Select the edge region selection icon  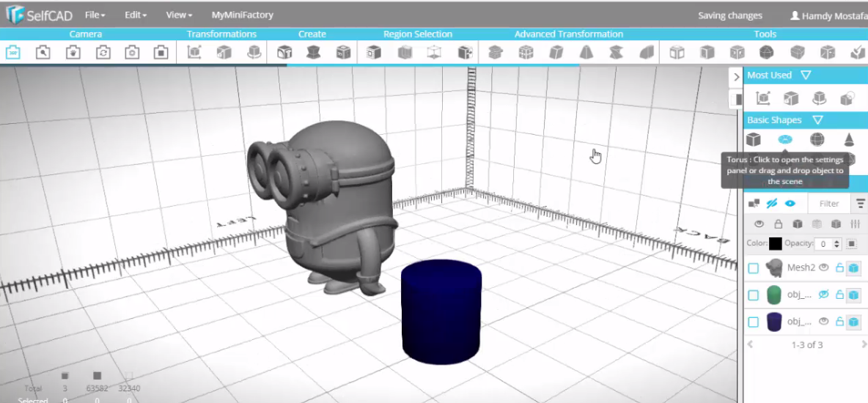[405, 53]
